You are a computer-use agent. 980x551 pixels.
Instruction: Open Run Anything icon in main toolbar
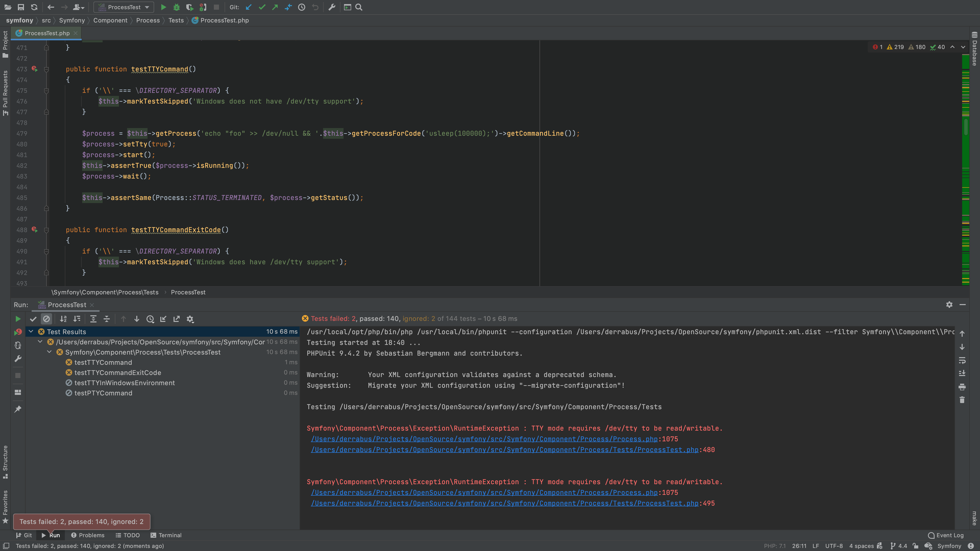[347, 7]
